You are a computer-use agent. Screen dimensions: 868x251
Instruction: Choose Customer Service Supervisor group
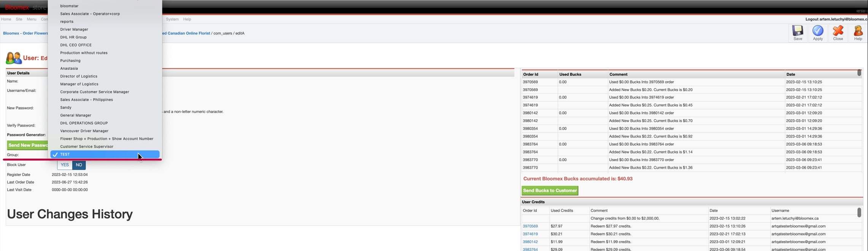pos(87,147)
